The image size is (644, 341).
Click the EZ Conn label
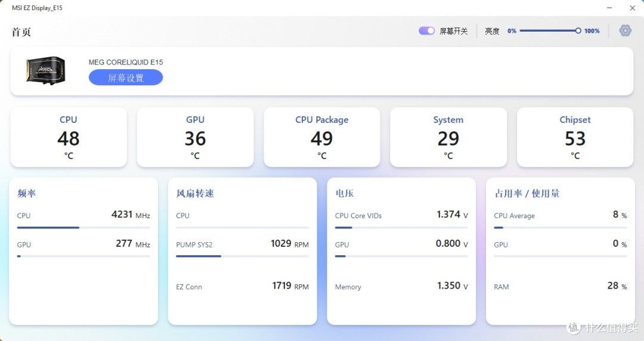(189, 287)
